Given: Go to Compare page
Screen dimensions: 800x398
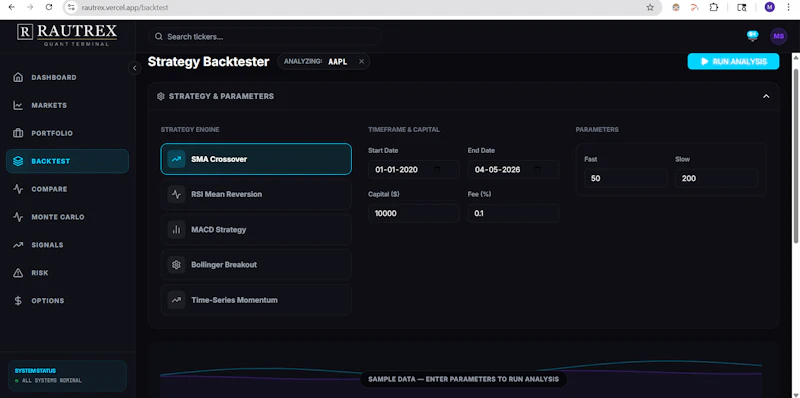Looking at the screenshot, I should point(67,189).
